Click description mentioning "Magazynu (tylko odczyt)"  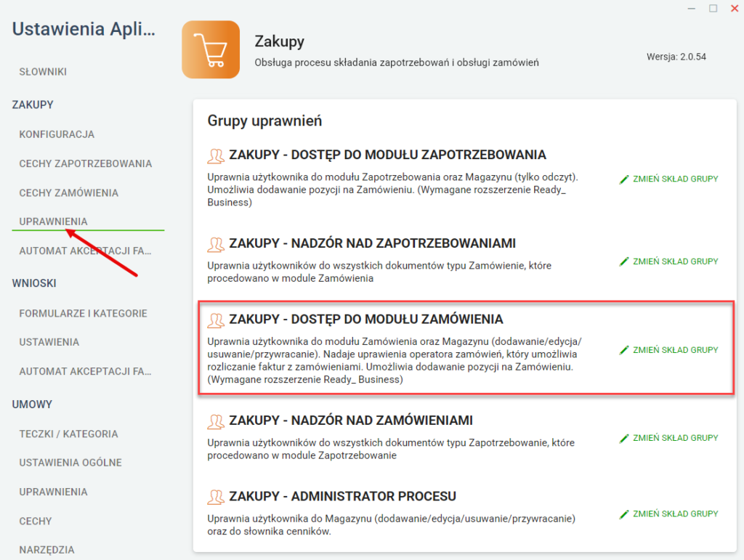(393, 190)
